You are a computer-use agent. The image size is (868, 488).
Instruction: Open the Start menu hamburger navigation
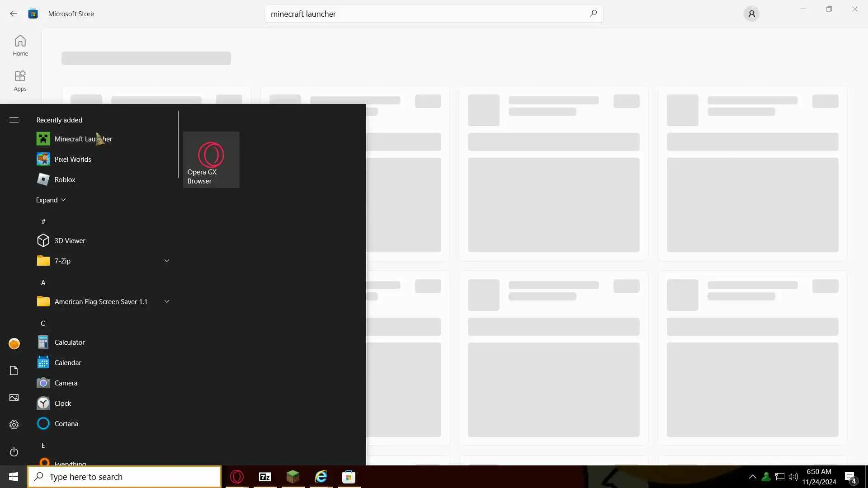(x=14, y=120)
